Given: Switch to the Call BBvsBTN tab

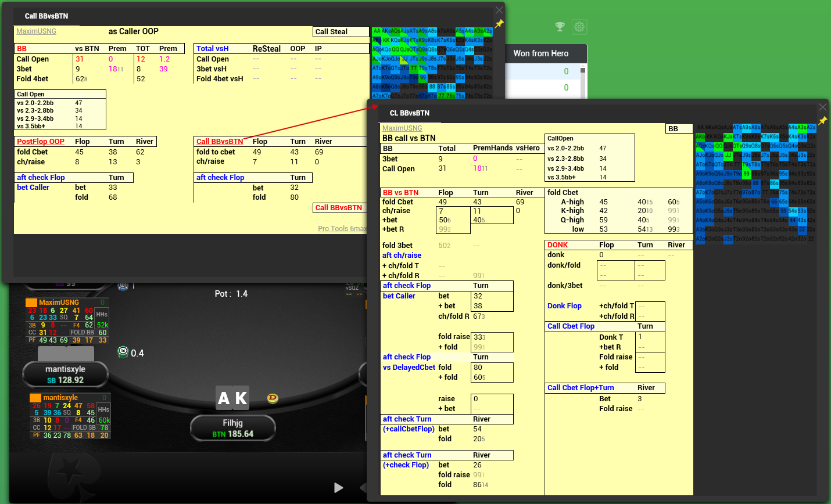Looking at the screenshot, I should coord(46,16).
